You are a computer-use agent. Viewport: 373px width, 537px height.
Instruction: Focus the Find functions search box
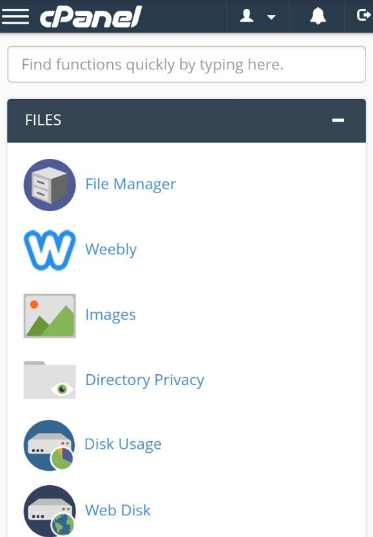coord(187,64)
